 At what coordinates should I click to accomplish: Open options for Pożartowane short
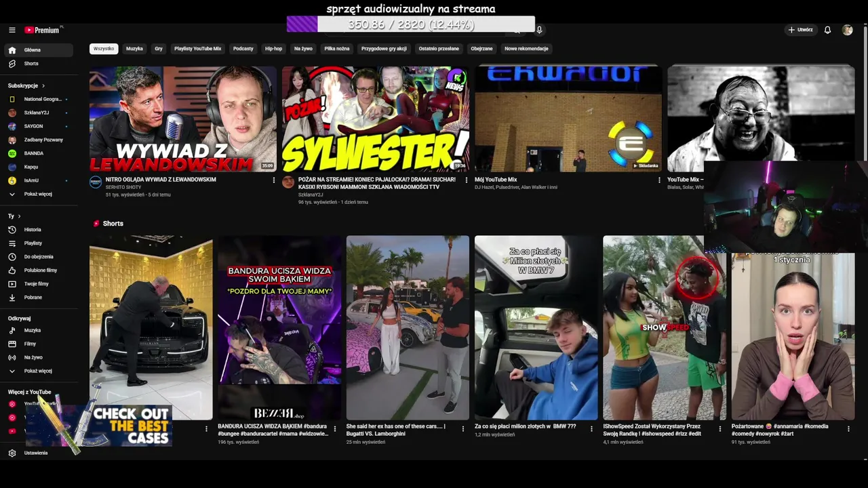848,429
